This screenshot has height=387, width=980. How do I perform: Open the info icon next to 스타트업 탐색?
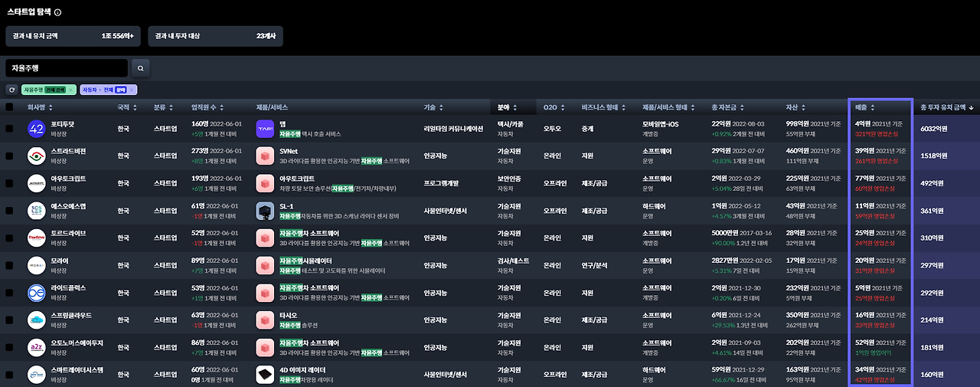pyautogui.click(x=58, y=12)
